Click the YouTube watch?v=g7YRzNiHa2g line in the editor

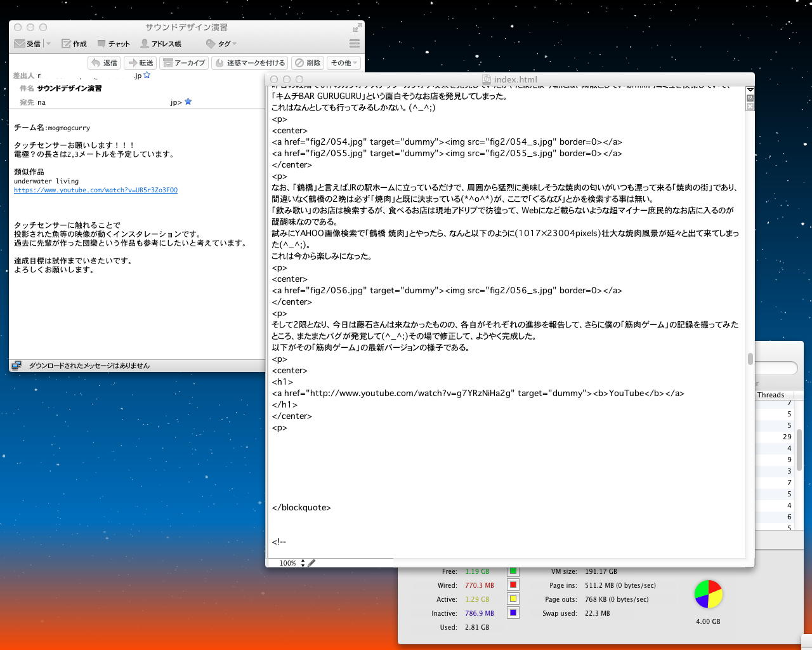[478, 393]
